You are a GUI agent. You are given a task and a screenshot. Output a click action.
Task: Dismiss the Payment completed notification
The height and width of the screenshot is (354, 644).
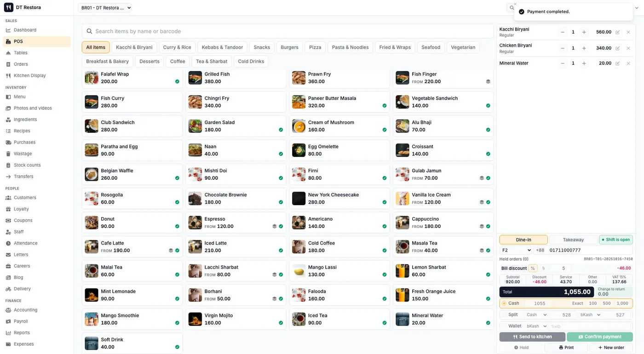tap(515, 4)
